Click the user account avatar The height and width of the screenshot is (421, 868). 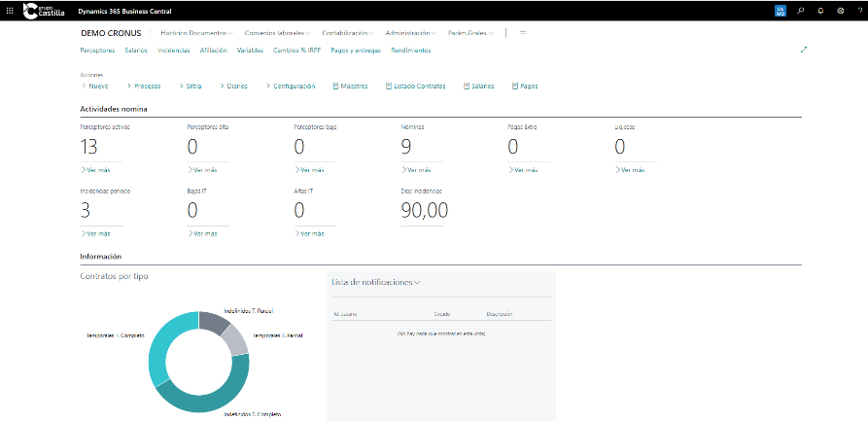coord(780,10)
